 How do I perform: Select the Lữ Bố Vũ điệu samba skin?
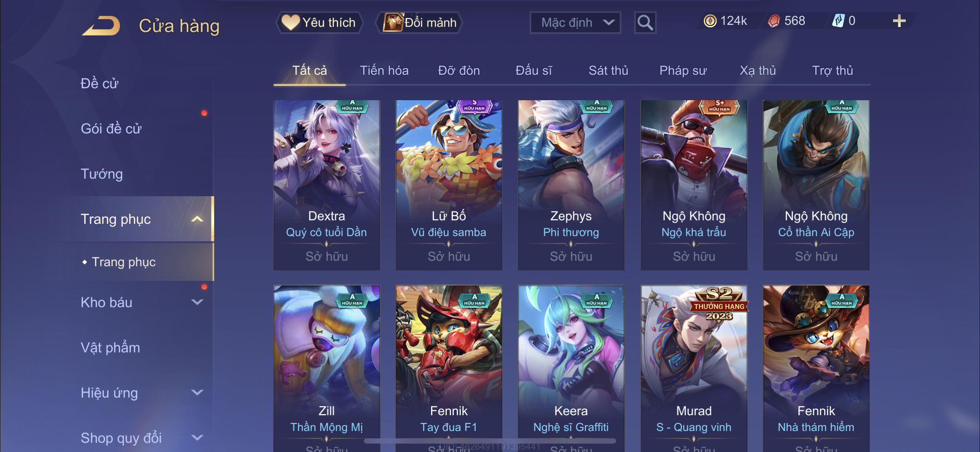[x=449, y=185]
